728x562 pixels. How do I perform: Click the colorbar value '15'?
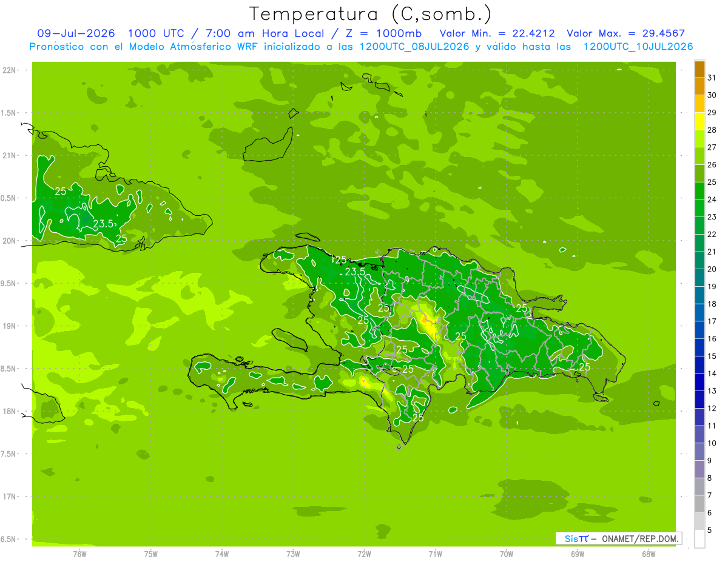coord(712,356)
